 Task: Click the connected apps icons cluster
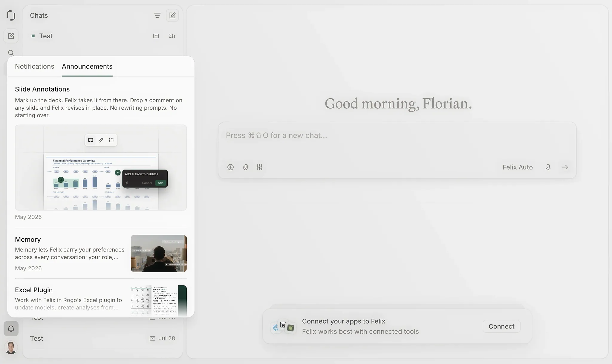(x=283, y=326)
